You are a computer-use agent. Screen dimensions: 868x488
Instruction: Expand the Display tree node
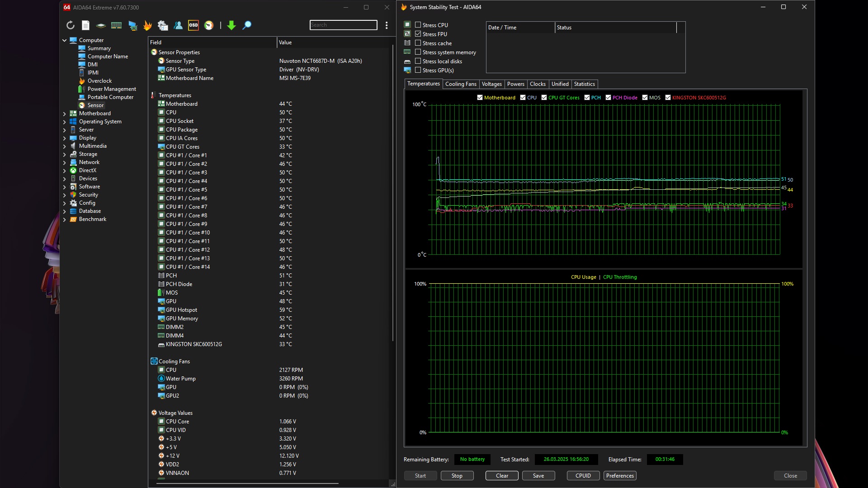(64, 138)
